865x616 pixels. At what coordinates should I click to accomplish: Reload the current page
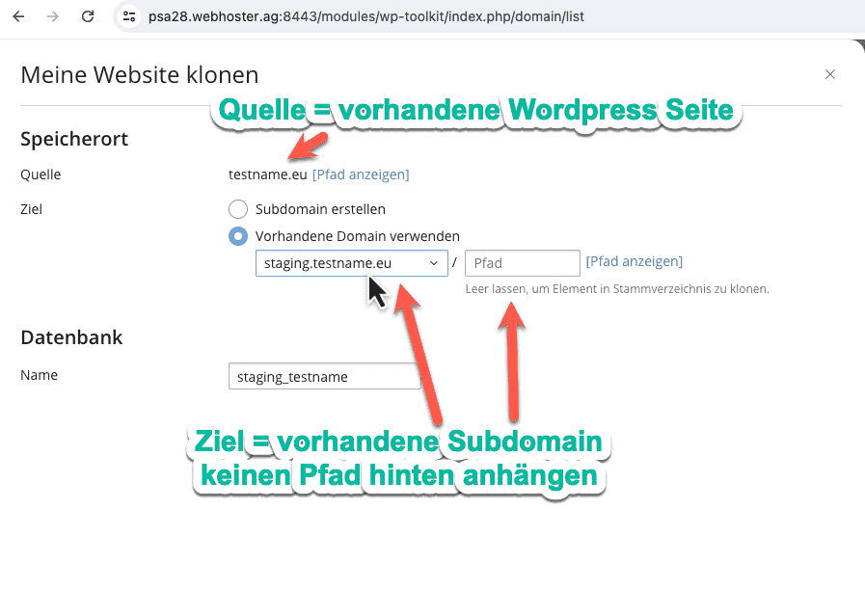click(88, 16)
